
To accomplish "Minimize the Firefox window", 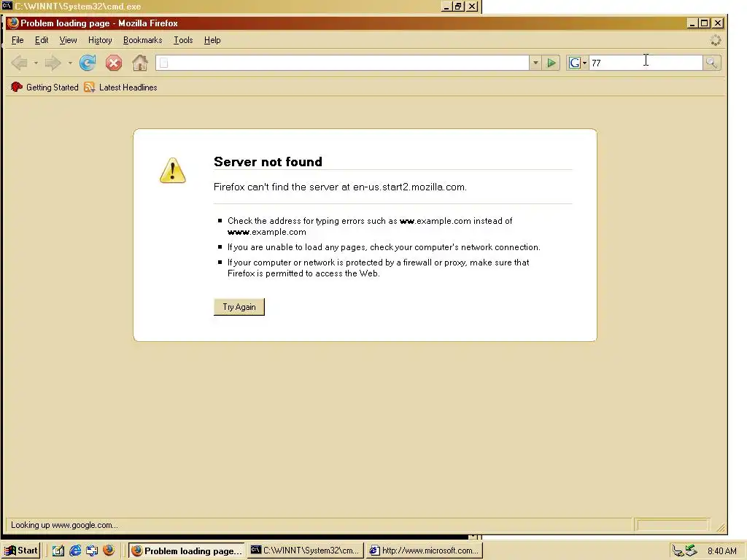I will [x=692, y=23].
